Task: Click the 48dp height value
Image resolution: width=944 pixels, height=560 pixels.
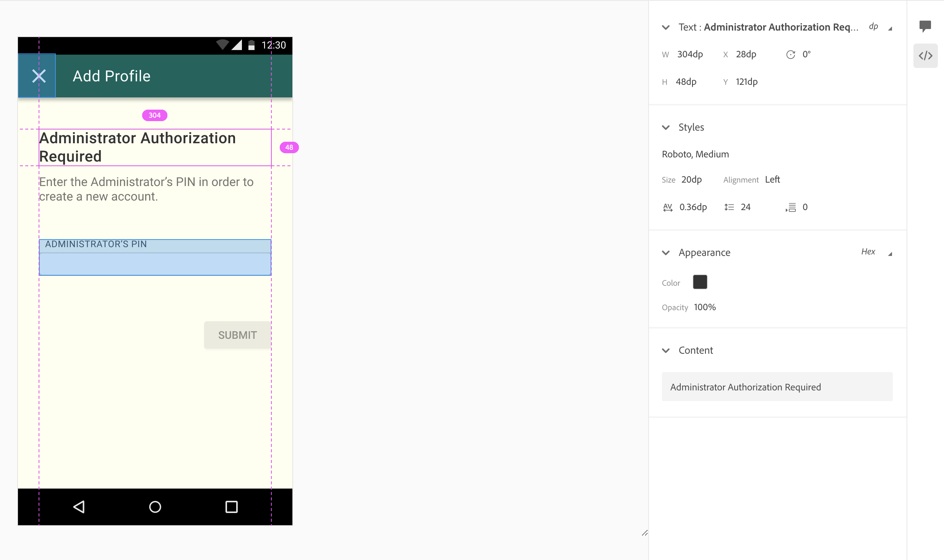Action: pos(686,82)
